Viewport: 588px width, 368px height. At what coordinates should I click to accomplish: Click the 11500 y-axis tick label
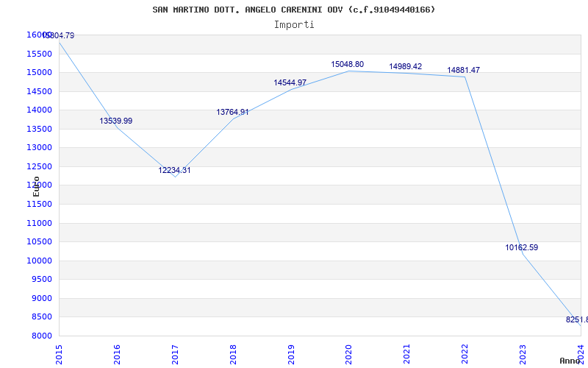pyautogui.click(x=39, y=204)
